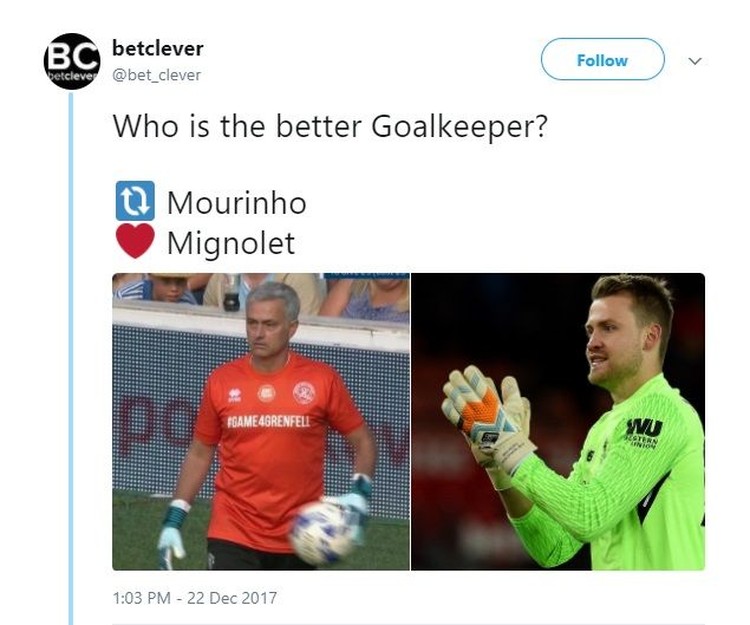Open the tweet timestamp 1:03 PM - 22 Dec 2017

tap(195, 598)
